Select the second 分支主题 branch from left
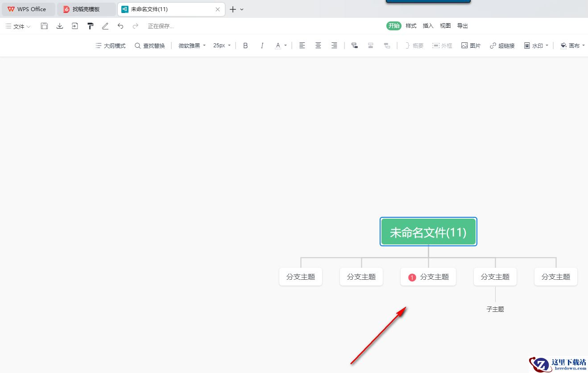This screenshot has width=588, height=373. 361,277
